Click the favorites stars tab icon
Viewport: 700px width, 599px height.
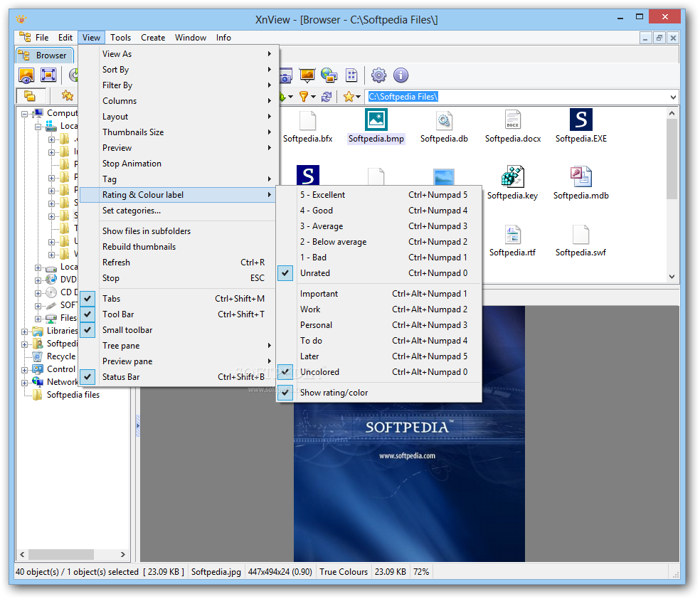click(68, 95)
